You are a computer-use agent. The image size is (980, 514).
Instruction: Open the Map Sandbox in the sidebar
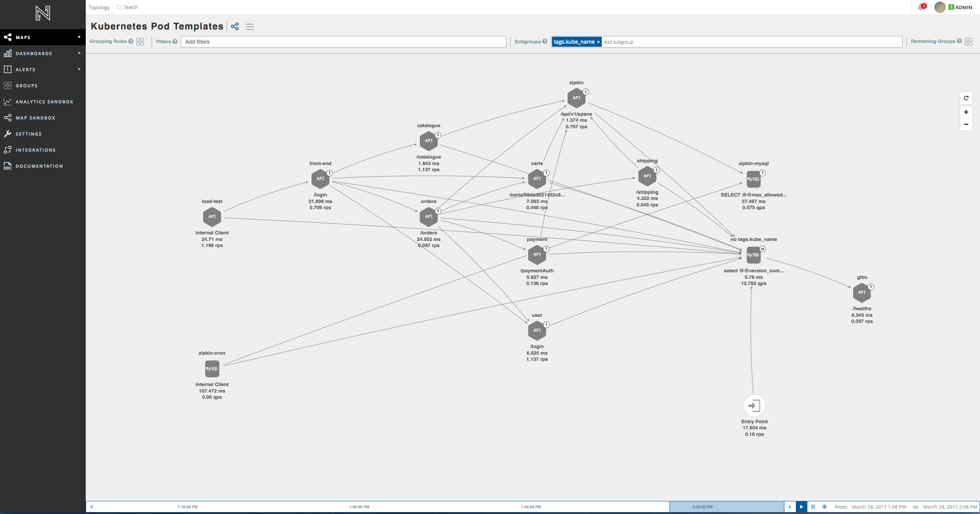point(36,118)
